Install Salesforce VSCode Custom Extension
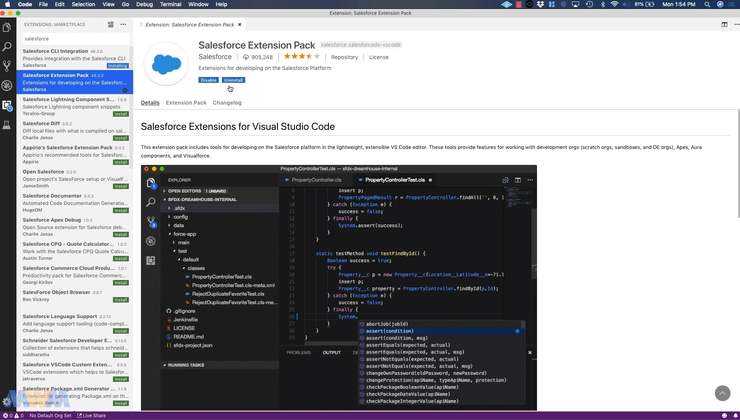Image resolution: width=740 pixels, height=420 pixels. coord(120,379)
